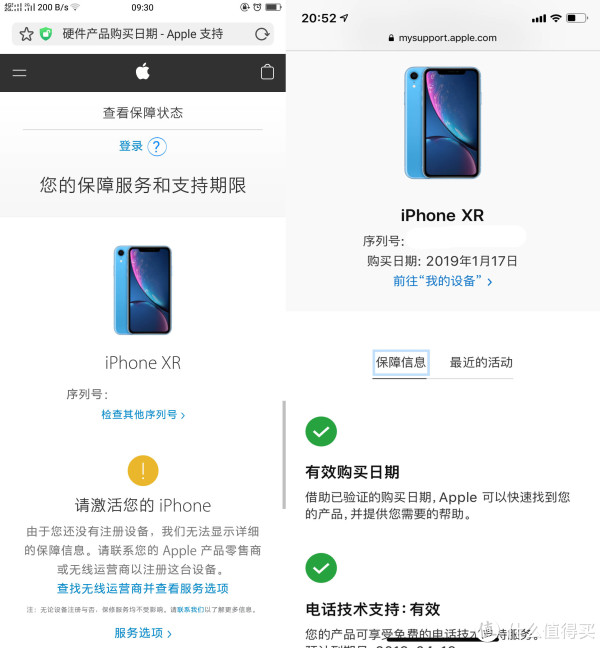
Task: Tap the page title address field
Action: click(x=143, y=34)
